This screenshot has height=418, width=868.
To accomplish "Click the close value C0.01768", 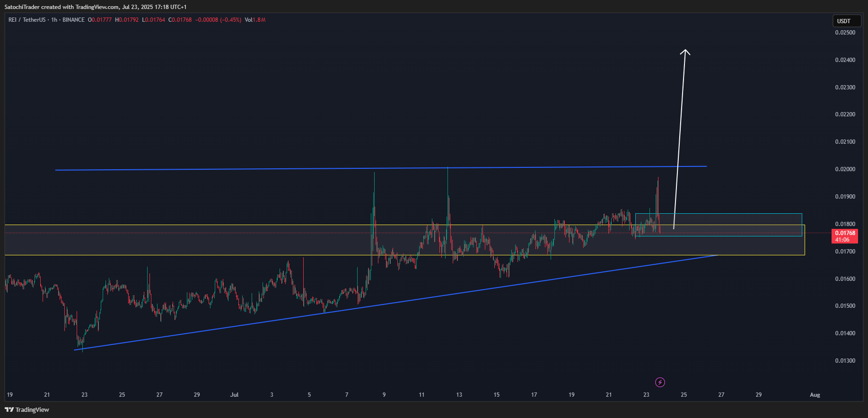I will coord(180,20).
